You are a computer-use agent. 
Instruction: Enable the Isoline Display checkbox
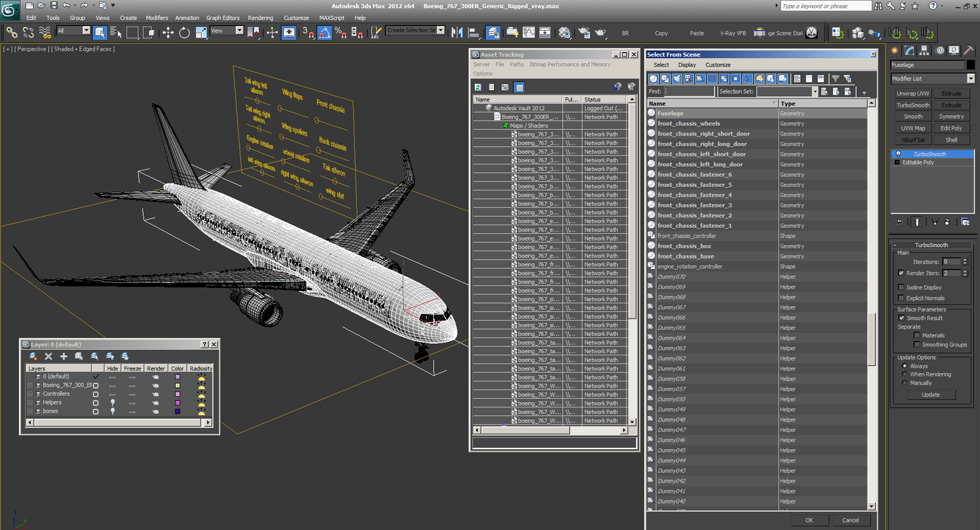901,288
